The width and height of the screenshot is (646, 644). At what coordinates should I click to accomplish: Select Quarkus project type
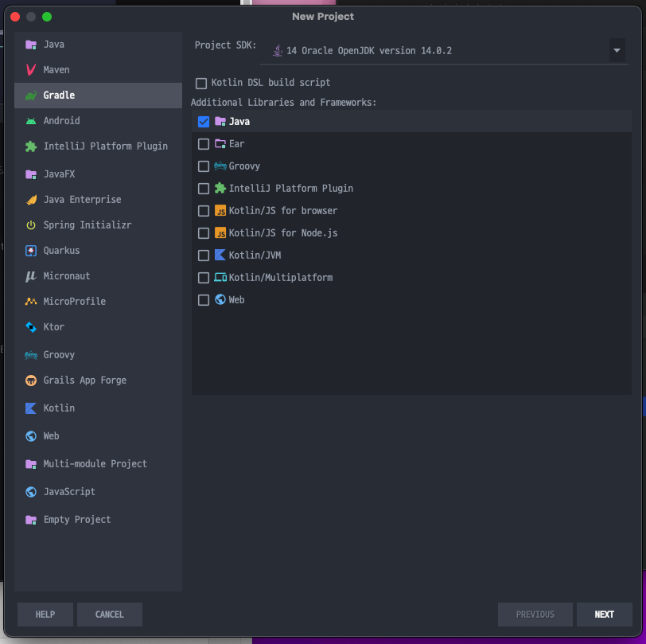click(98, 251)
